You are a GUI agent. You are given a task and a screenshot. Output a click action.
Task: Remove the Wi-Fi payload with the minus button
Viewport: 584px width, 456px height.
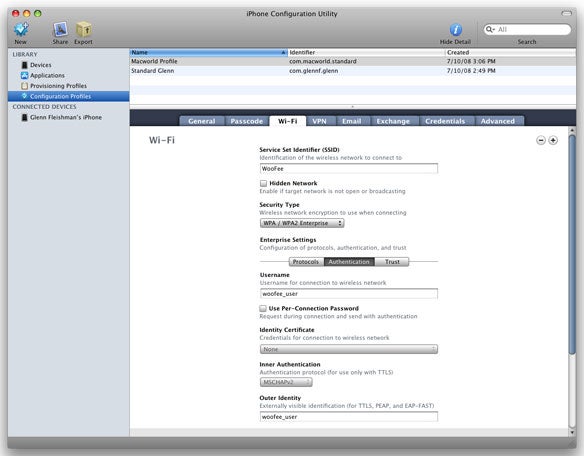click(x=541, y=140)
